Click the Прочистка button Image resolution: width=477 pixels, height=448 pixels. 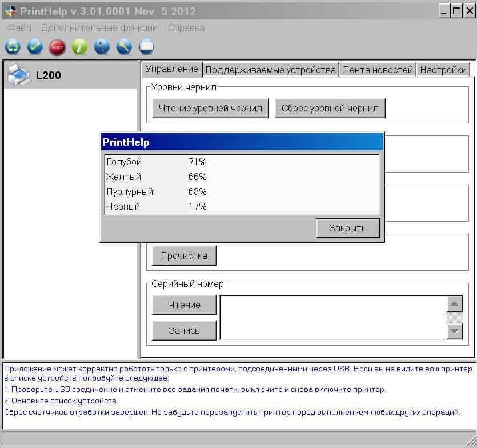click(184, 255)
